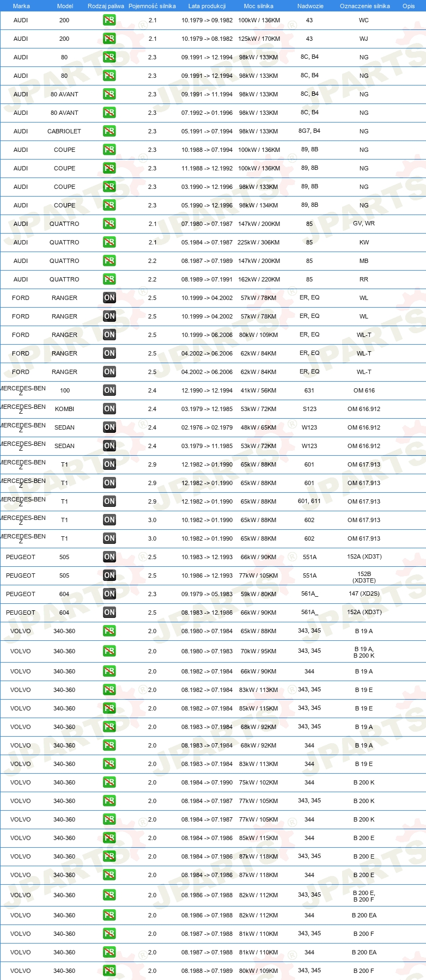
Task: Click the 08.1984 -> 07.1990 production years cell
Action: [207, 782]
